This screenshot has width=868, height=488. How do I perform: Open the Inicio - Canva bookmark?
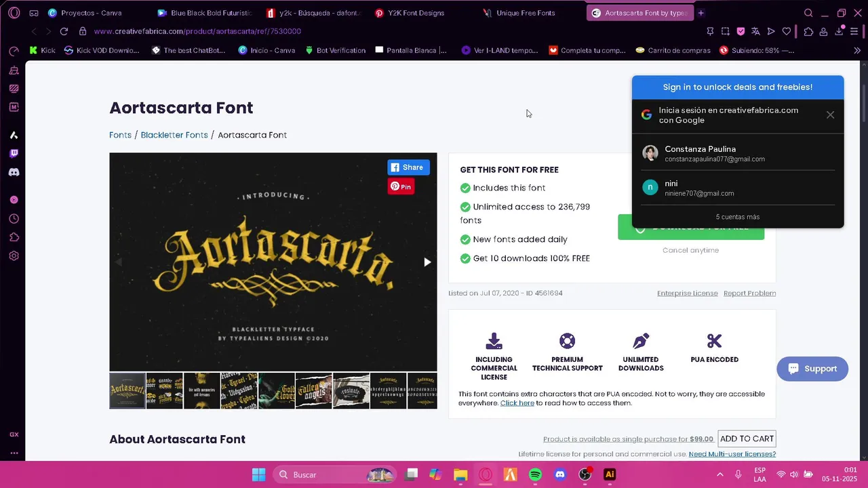267,50
